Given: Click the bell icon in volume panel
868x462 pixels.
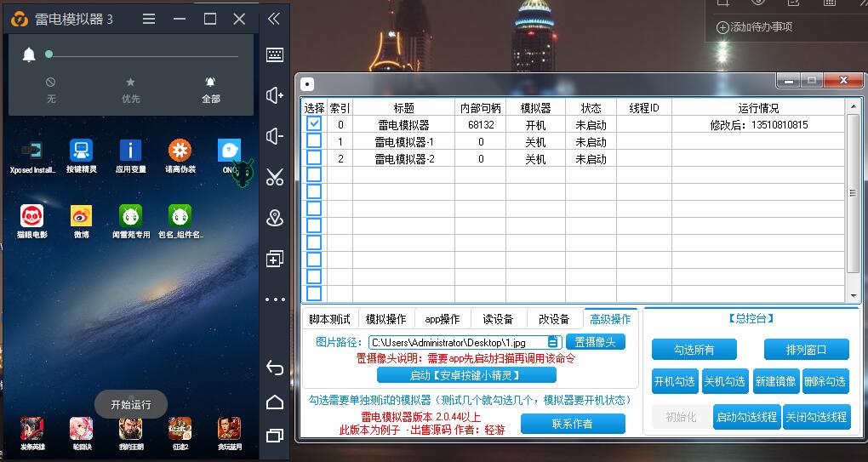Looking at the screenshot, I should click(29, 54).
